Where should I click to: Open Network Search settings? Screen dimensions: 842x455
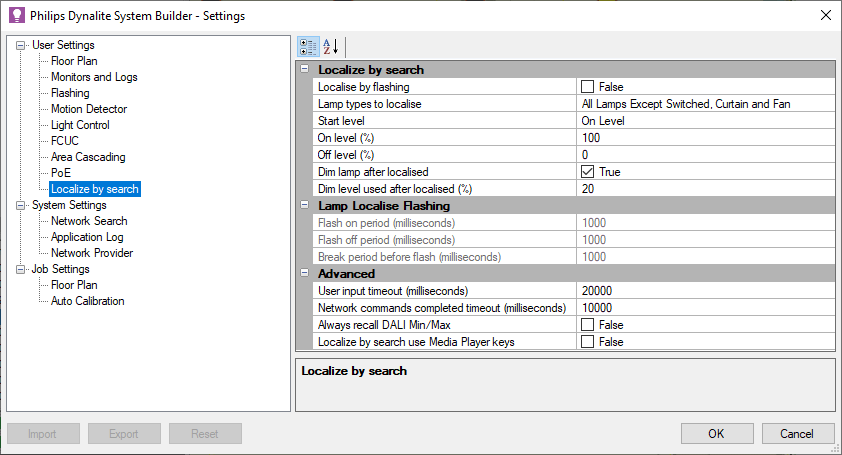pos(89,221)
